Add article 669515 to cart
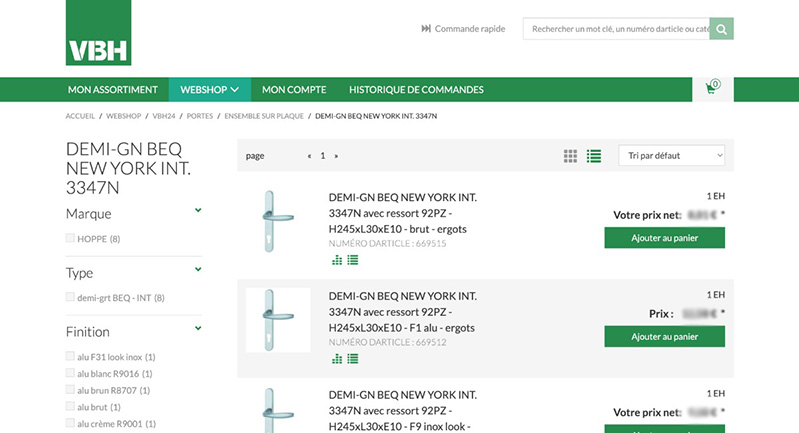This screenshot has height=433, width=799. (x=664, y=238)
